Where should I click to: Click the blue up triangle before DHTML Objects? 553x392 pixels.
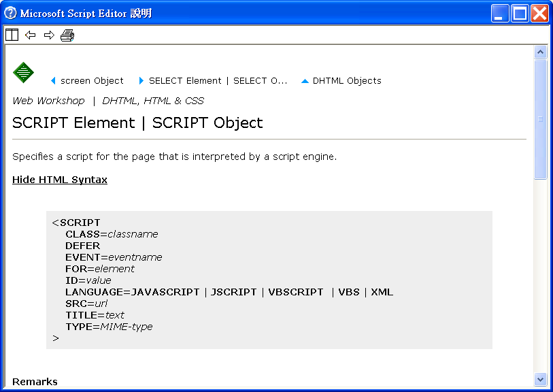pos(305,81)
